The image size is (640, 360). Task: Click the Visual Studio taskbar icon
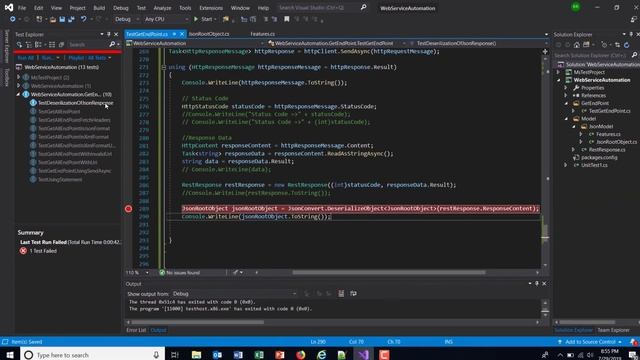click(363, 355)
